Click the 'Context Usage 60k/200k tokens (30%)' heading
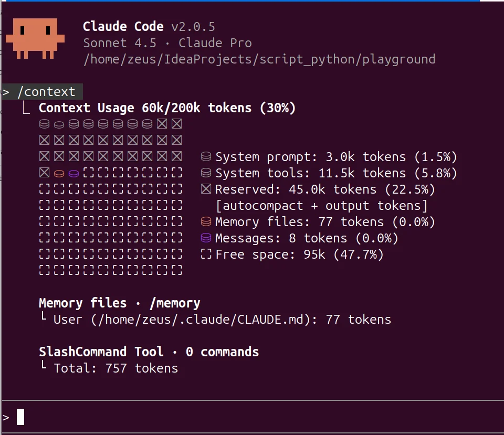 (167, 108)
